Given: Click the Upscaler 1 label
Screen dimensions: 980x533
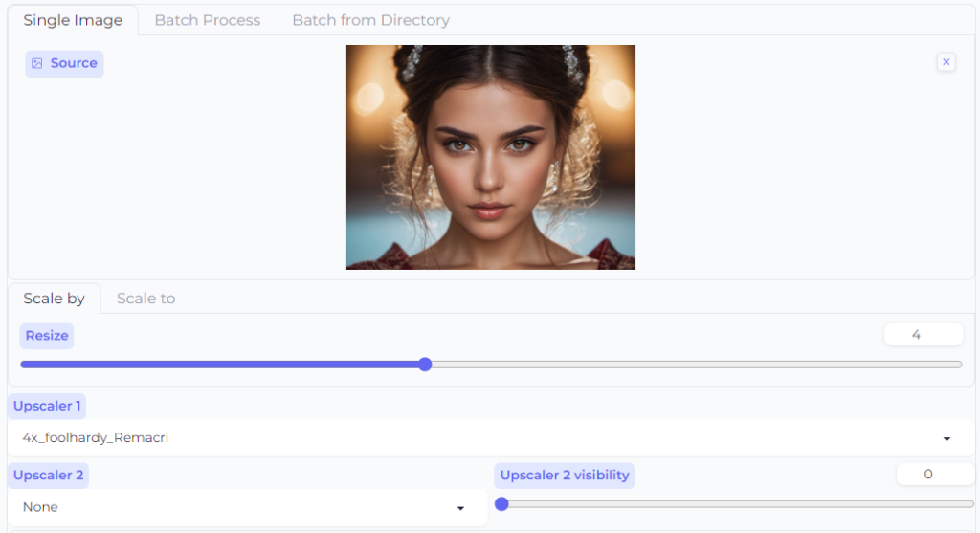Looking at the screenshot, I should [47, 406].
